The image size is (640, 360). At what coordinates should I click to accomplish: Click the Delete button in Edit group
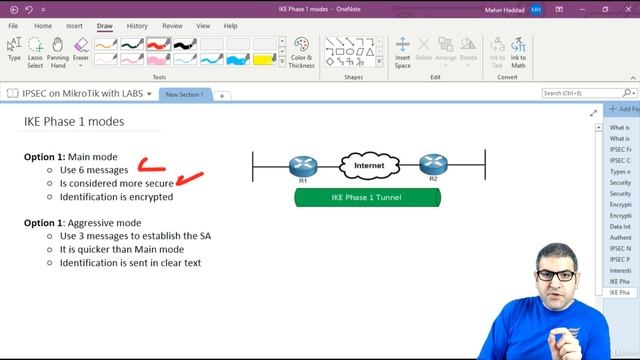tap(424, 49)
